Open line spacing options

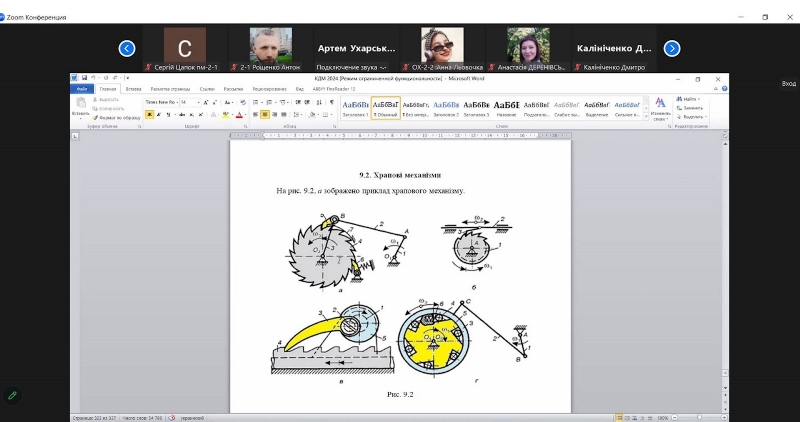[x=298, y=115]
